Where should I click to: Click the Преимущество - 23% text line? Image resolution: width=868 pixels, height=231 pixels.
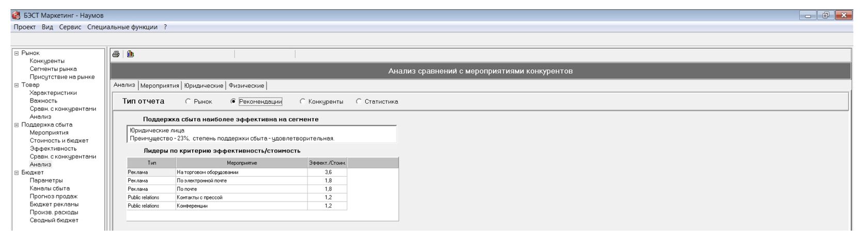[x=232, y=138]
